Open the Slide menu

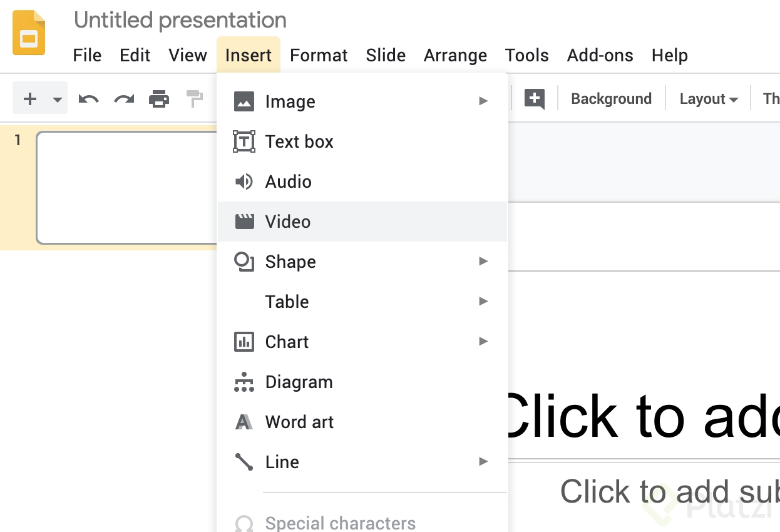point(386,55)
